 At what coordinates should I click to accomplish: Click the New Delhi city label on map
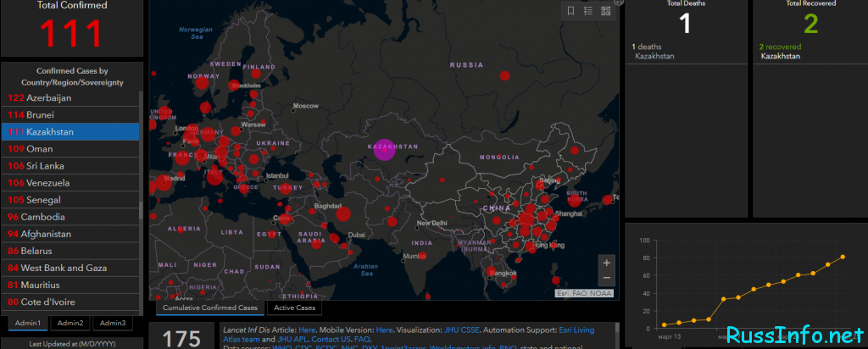tap(431, 224)
